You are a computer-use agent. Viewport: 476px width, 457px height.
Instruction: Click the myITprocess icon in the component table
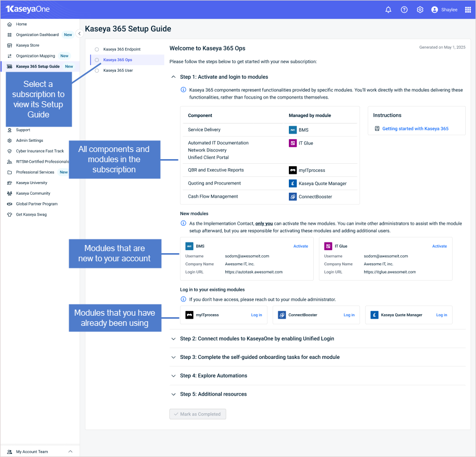pyautogui.click(x=292, y=170)
